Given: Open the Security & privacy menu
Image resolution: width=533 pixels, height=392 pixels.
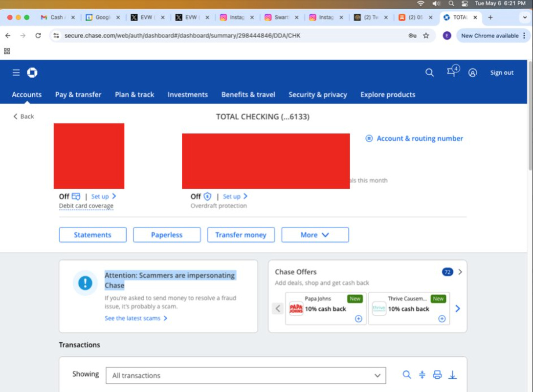Looking at the screenshot, I should click(318, 95).
